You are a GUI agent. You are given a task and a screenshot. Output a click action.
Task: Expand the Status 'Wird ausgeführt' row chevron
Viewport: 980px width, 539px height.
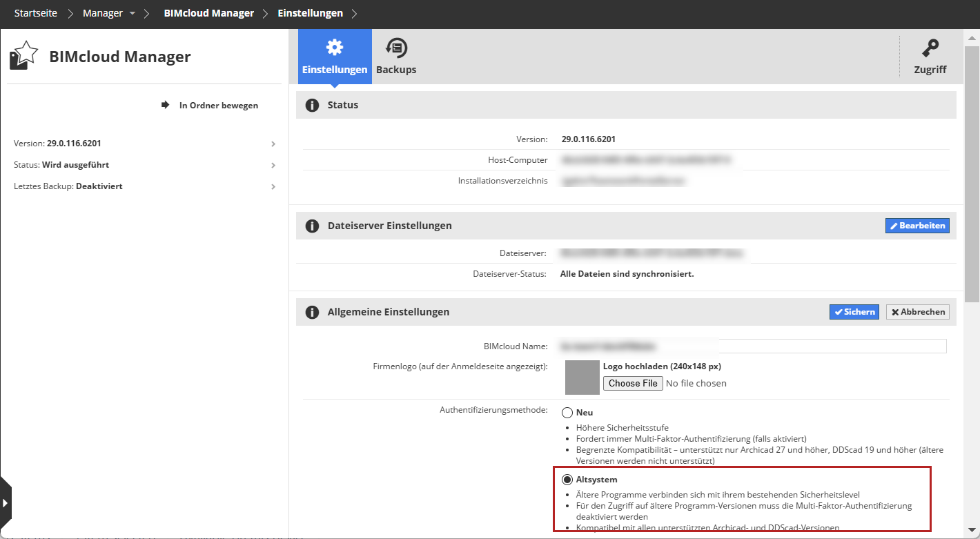coord(273,165)
